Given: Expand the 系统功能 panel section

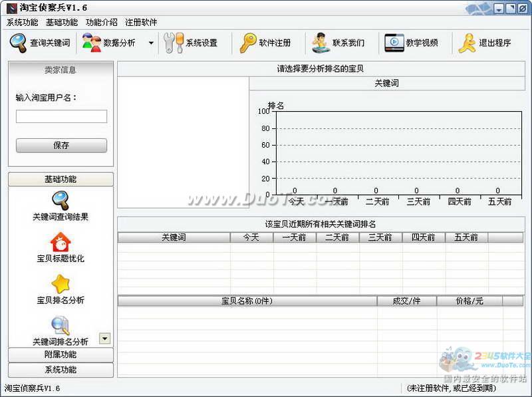Looking at the screenshot, I should tap(61, 370).
